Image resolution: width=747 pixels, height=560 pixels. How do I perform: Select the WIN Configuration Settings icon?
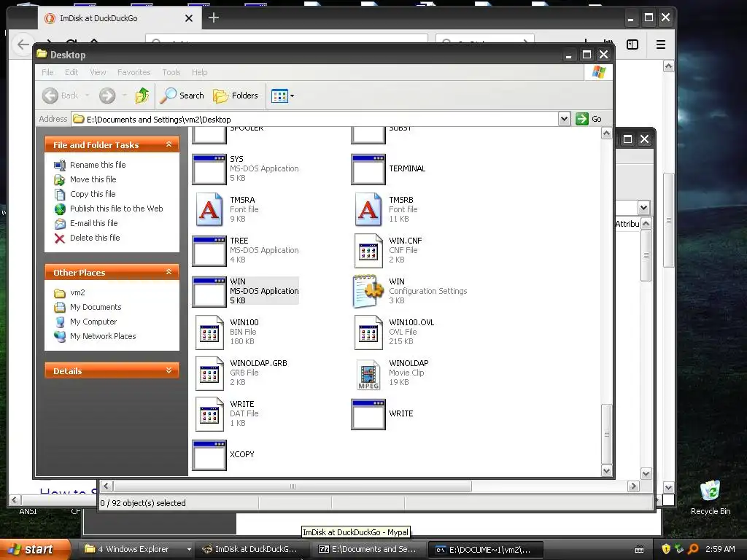(368, 292)
